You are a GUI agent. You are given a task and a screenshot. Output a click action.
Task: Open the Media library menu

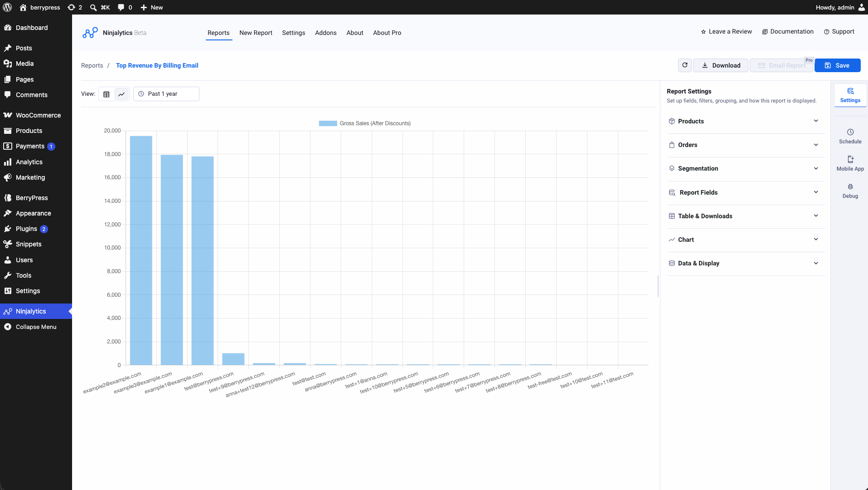[x=36, y=64]
